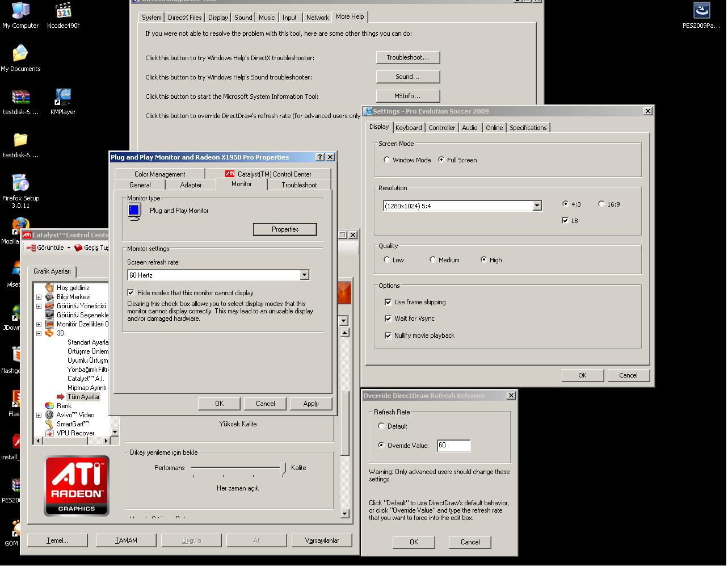The height and width of the screenshot is (566, 728).
Task: Switch to Keyboard tab in PES Settings
Action: click(409, 128)
